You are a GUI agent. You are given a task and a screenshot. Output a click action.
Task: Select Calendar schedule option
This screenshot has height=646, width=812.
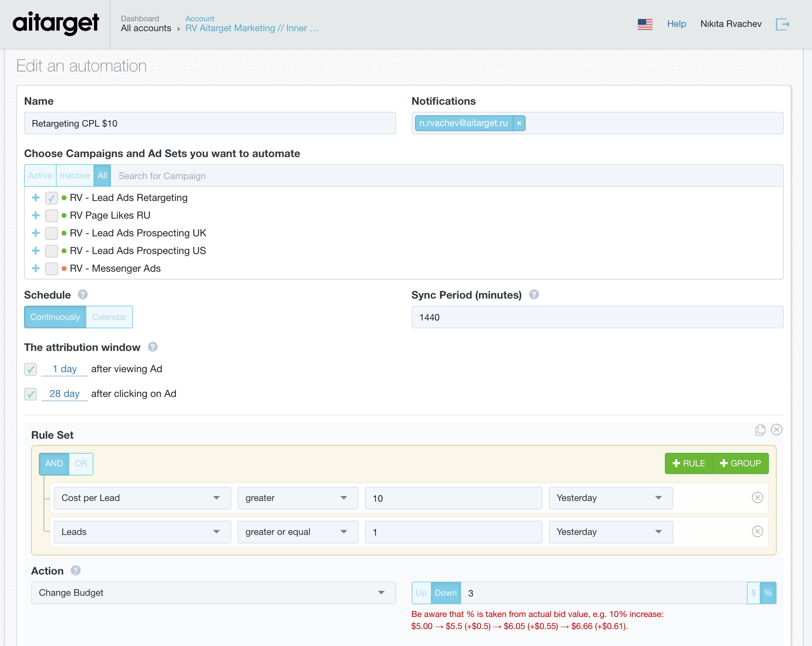point(109,317)
